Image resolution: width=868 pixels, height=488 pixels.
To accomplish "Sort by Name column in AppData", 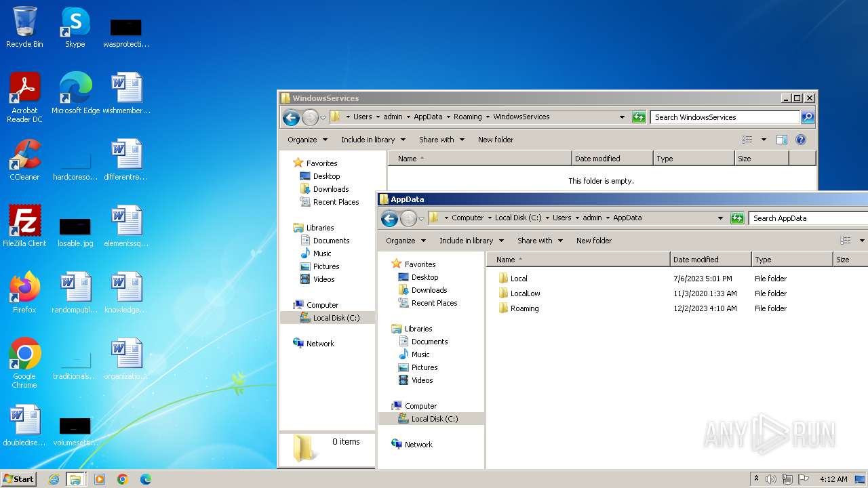I will (x=578, y=260).
